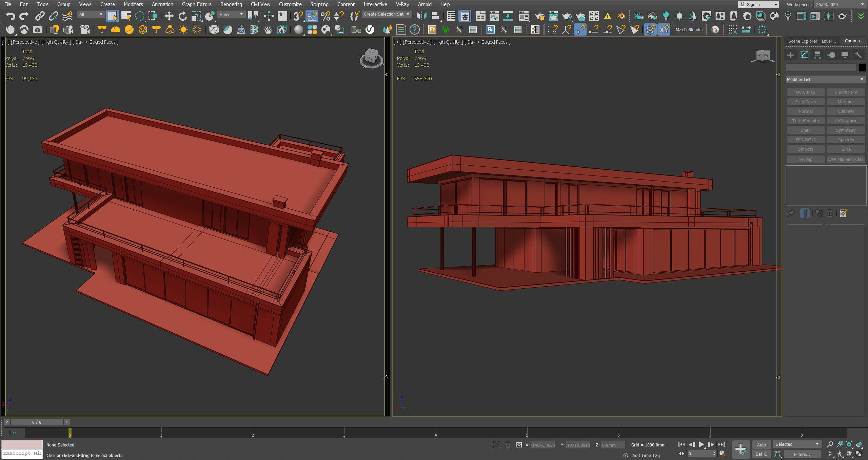
Task: Open Workspaces 26.03.2020 dropdown
Action: 840,4
